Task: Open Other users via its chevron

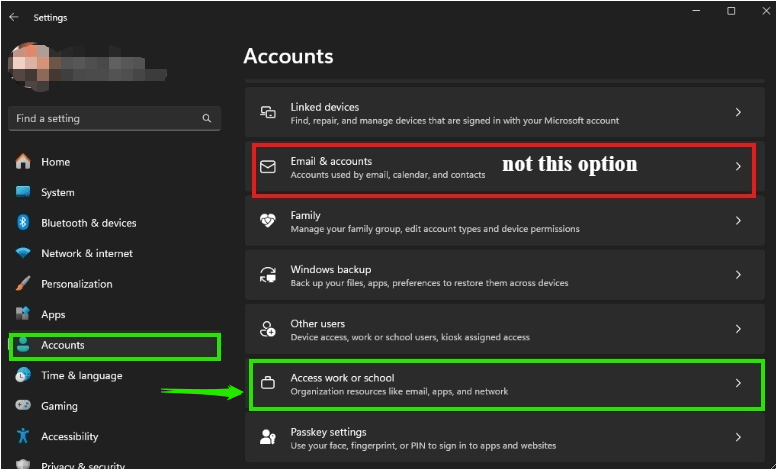Action: tap(738, 329)
